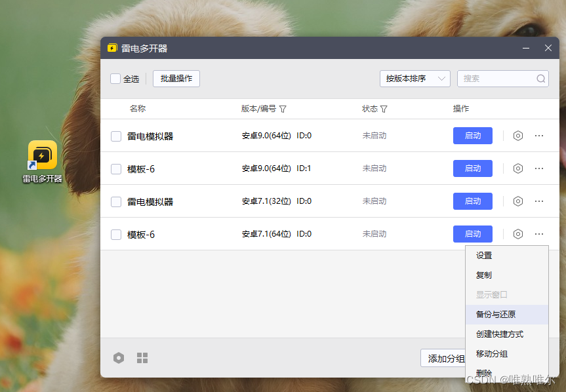Viewport: 566px width, 392px height.
Task: Open settings icon for 安卓7.1(64位) row
Action: point(517,234)
